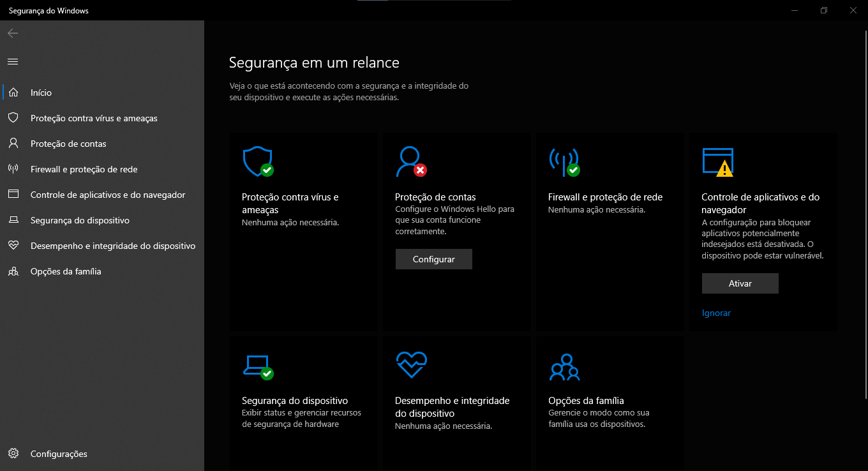Click the window icon for app control in sidebar
This screenshot has width=868, height=471.
click(13, 195)
